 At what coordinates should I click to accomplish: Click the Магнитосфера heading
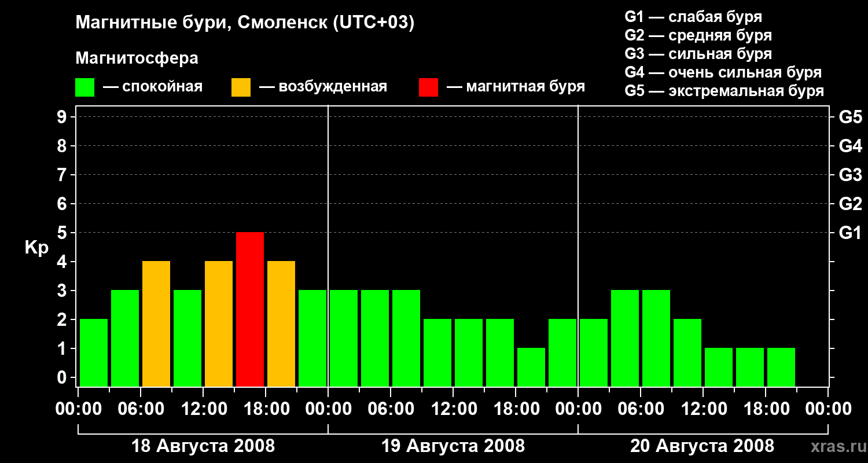point(137,58)
